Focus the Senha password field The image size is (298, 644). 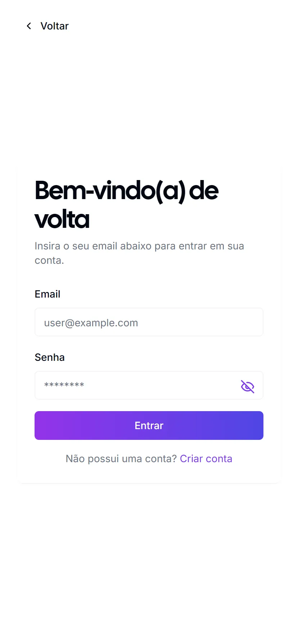137,385
